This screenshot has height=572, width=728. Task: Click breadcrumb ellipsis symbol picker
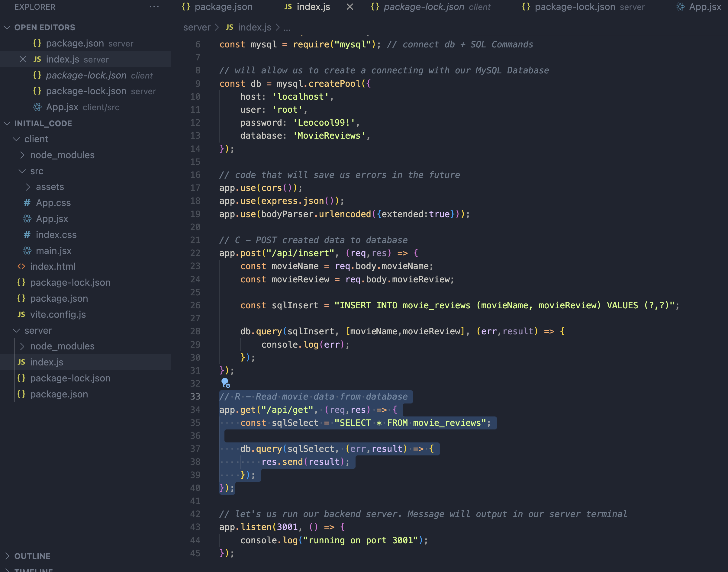(287, 27)
